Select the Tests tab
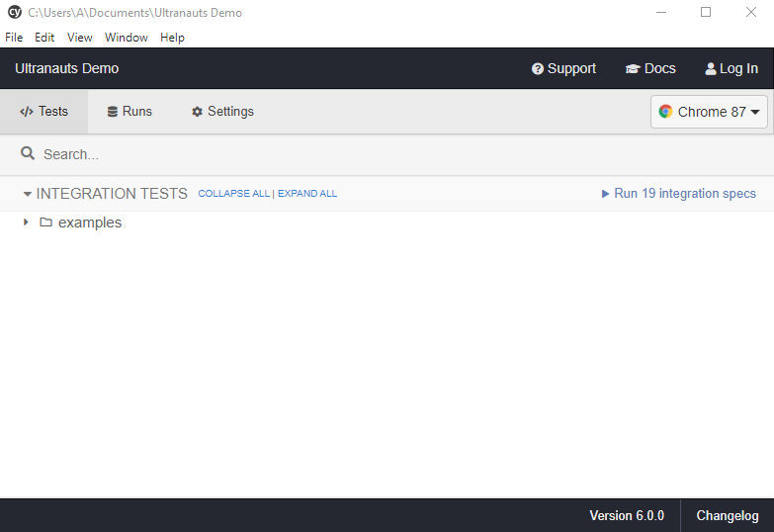 44,112
